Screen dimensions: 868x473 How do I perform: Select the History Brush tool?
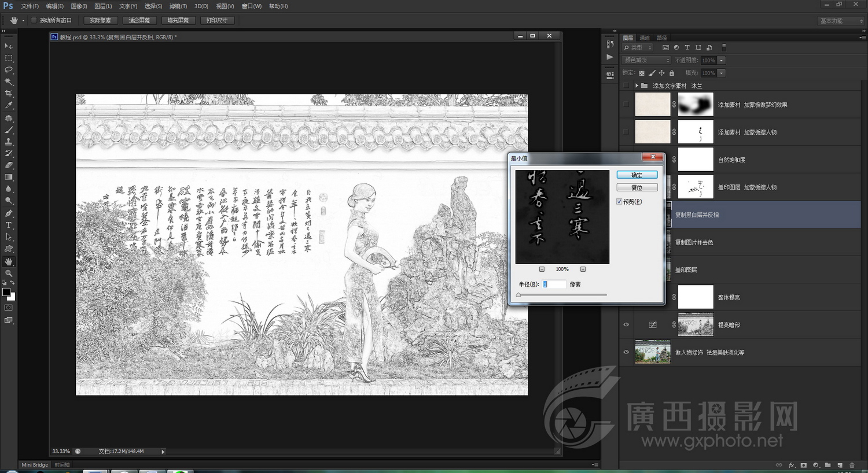pyautogui.click(x=9, y=153)
